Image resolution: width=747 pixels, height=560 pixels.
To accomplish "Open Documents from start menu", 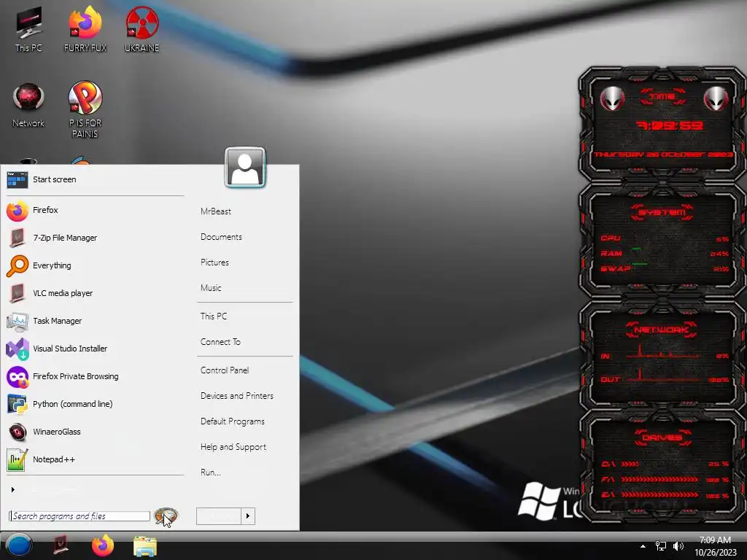I will [221, 237].
